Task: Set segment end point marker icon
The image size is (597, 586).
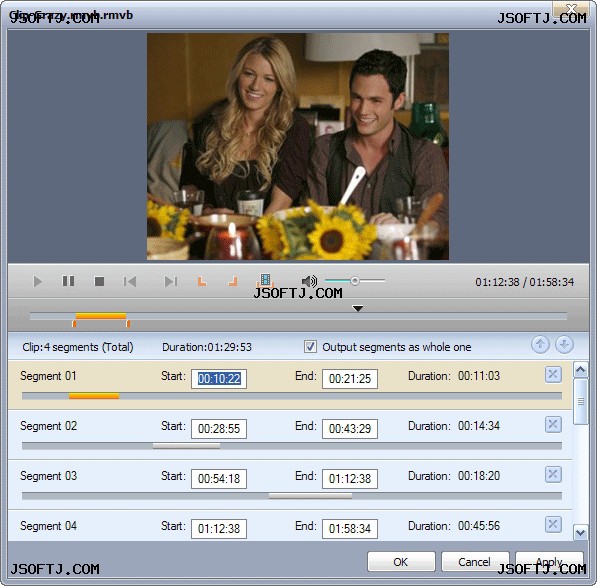Action: (233, 281)
